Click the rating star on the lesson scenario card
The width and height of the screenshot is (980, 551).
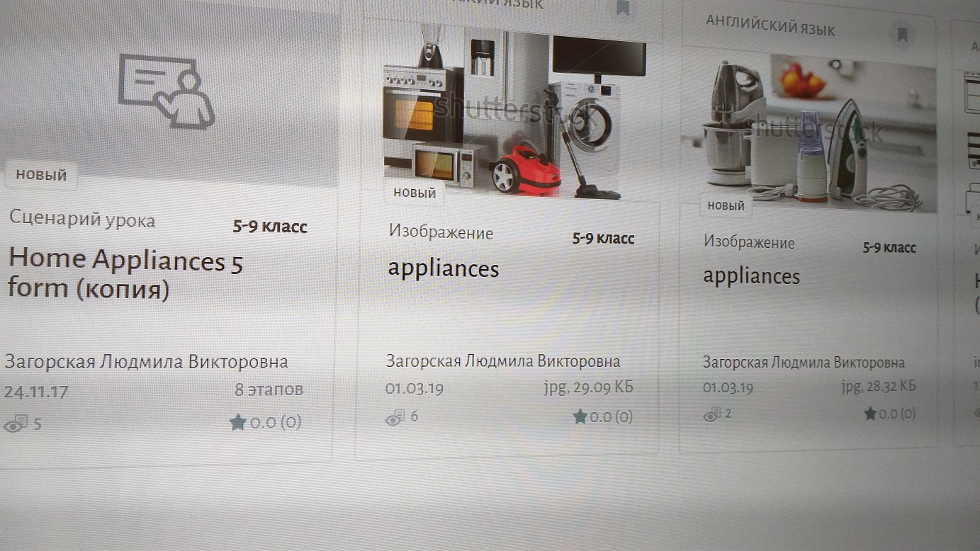pyautogui.click(x=237, y=423)
